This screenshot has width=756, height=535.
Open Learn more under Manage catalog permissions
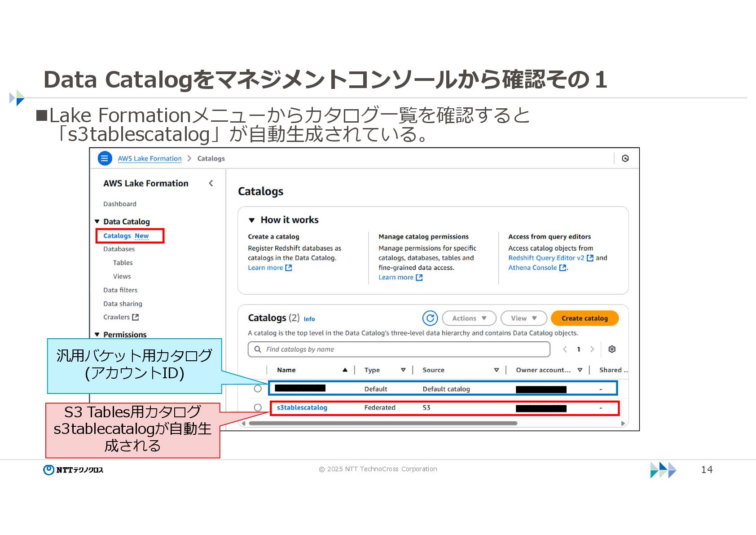[x=396, y=278]
